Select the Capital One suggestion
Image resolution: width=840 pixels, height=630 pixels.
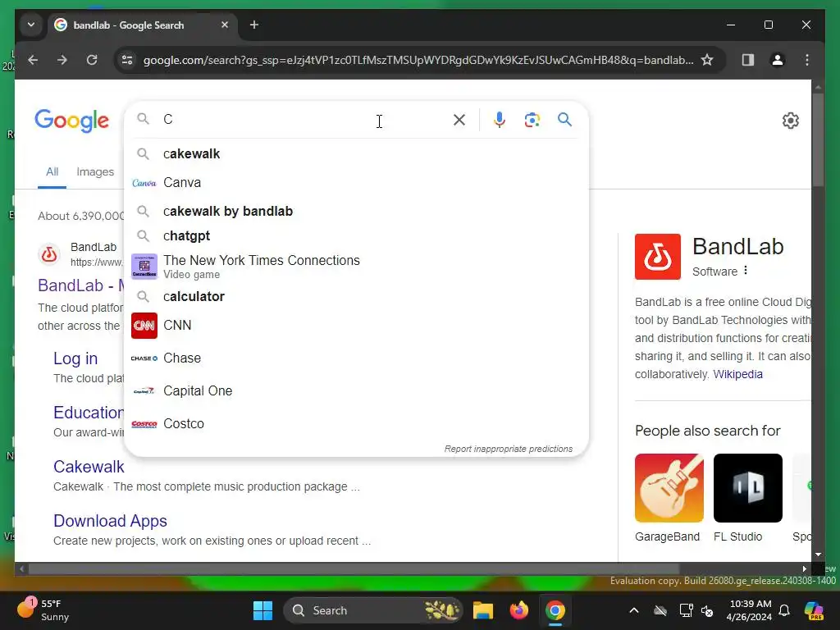coord(356,390)
